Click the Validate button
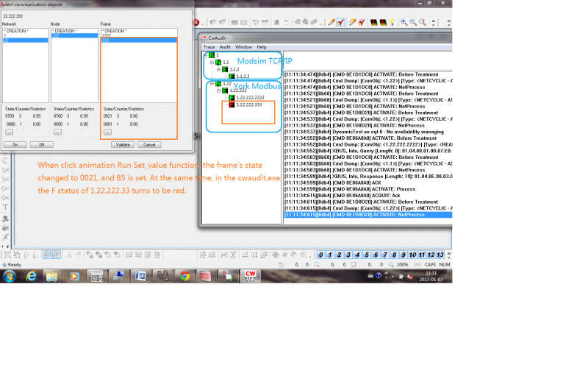This screenshot has height=390, width=588. pos(123,144)
